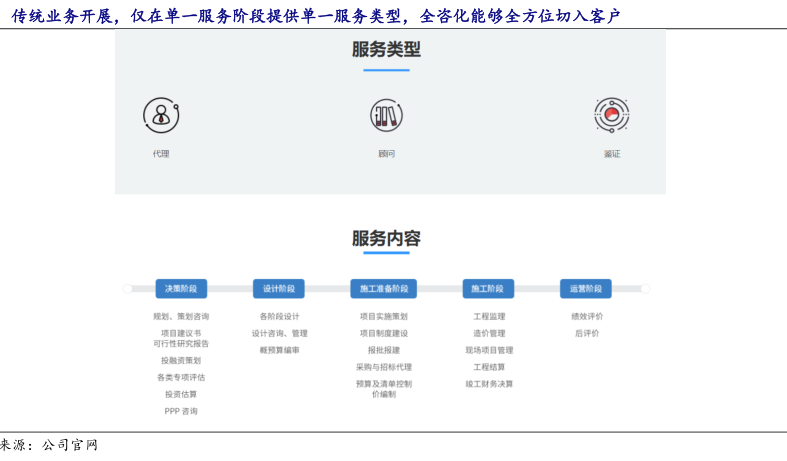Open the 概预算编审 item
787x461 pixels.
[x=279, y=350]
